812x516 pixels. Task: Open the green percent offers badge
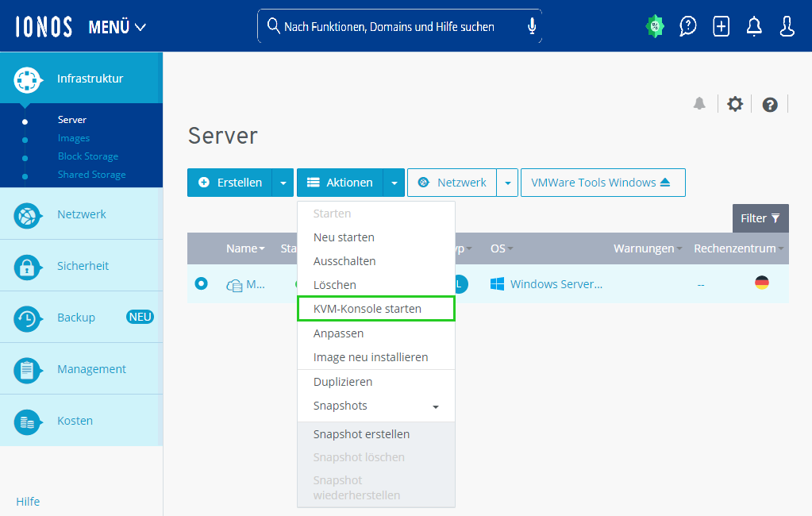pos(655,26)
